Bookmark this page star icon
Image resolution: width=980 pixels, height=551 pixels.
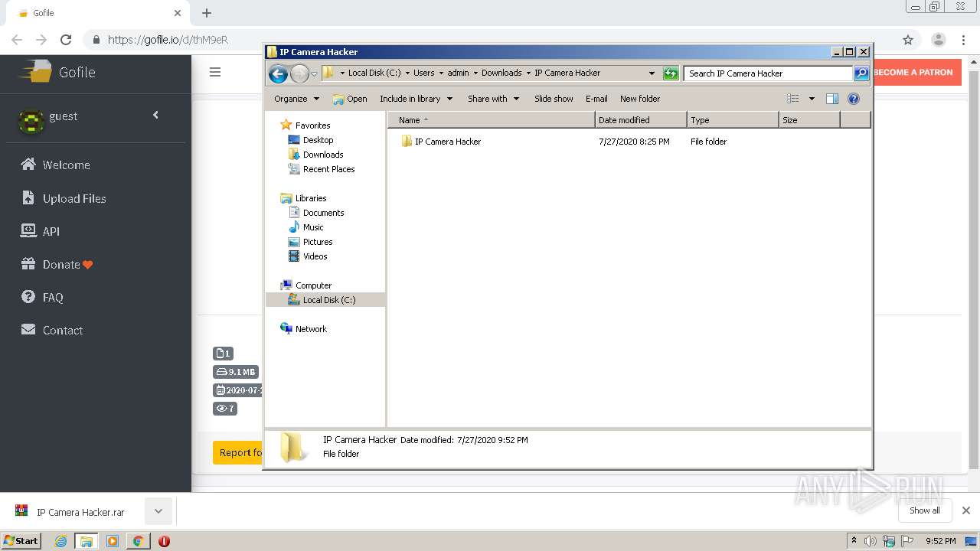pos(908,40)
